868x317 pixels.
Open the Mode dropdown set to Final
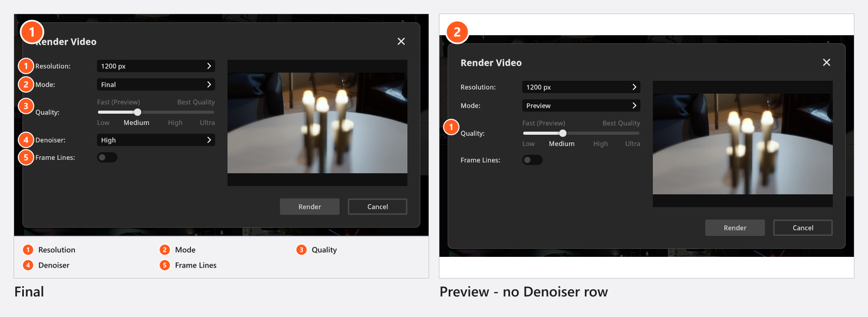tap(156, 85)
